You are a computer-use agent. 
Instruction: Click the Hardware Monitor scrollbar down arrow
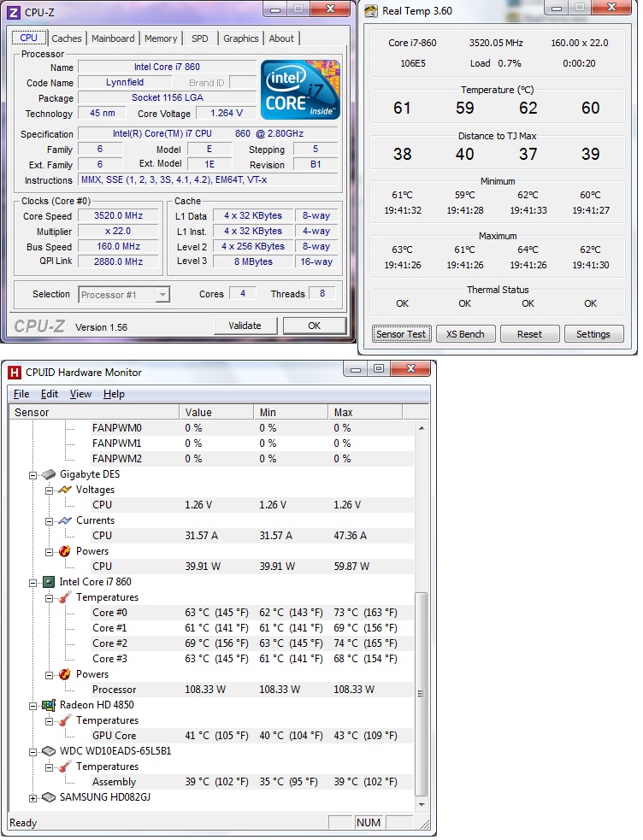click(422, 804)
